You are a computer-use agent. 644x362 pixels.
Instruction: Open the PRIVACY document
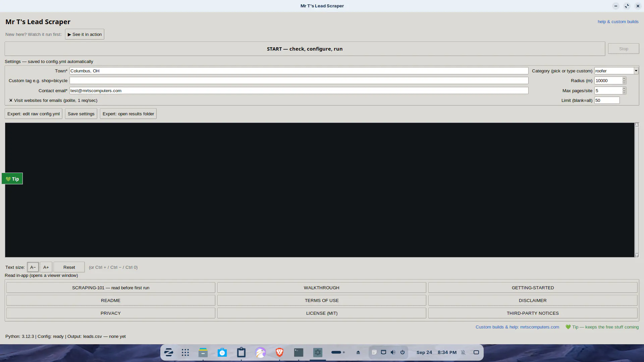click(111, 313)
